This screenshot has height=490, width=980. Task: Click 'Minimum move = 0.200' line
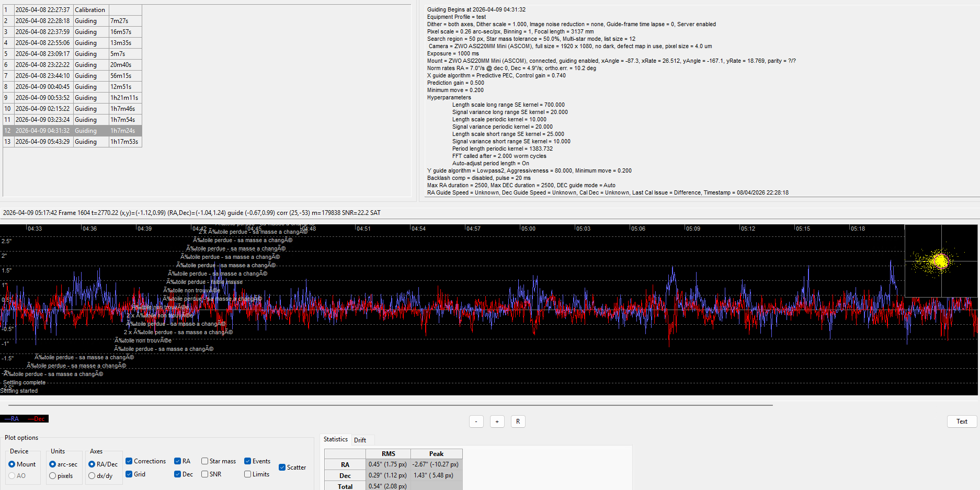455,90
